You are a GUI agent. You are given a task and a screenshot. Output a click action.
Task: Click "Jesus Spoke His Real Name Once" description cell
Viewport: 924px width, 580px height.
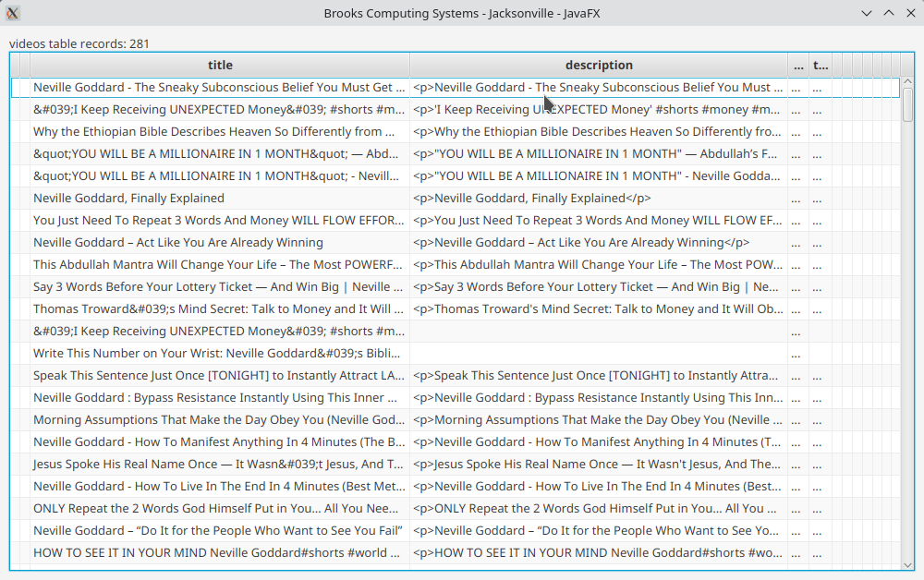(598, 464)
